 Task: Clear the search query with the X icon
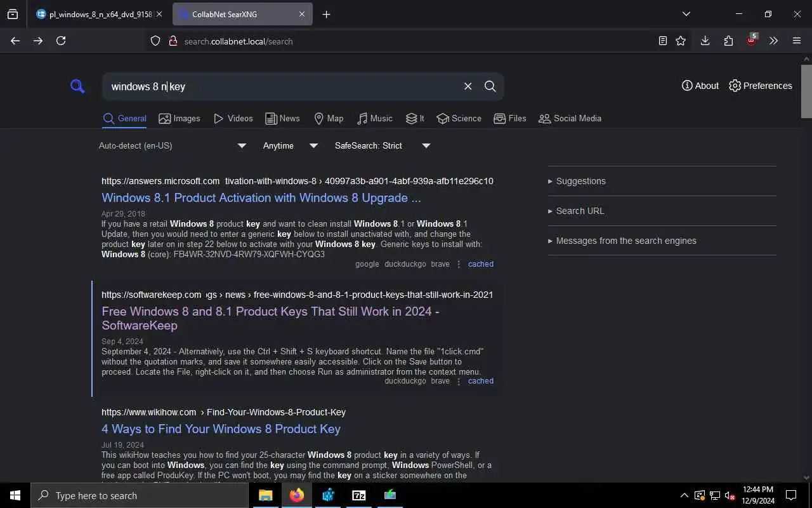pyautogui.click(x=468, y=86)
